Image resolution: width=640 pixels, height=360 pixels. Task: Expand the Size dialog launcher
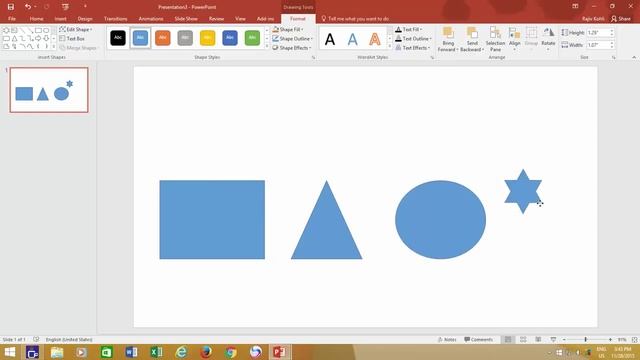tap(613, 58)
